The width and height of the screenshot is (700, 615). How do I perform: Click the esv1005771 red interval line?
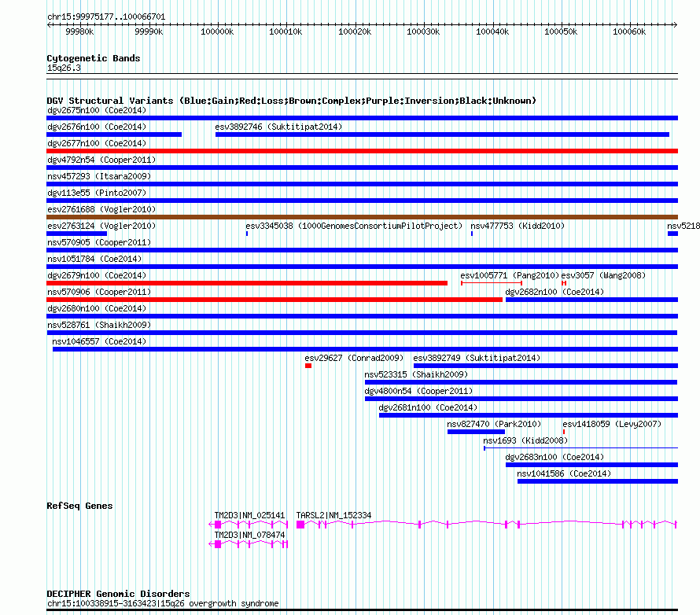click(492, 283)
